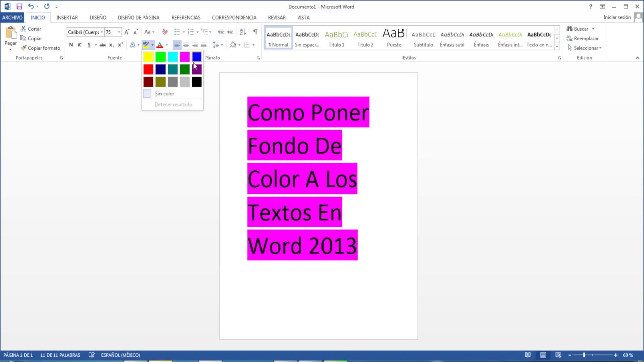
Task: Switch to INSERTAR tab
Action: click(x=67, y=17)
